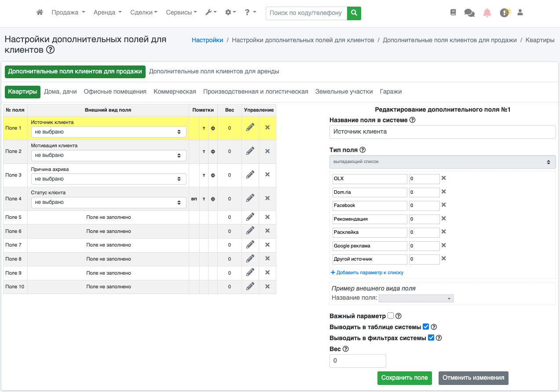Click help icon beside Тип поля
The height and width of the screenshot is (392, 560).
pyautogui.click(x=362, y=150)
